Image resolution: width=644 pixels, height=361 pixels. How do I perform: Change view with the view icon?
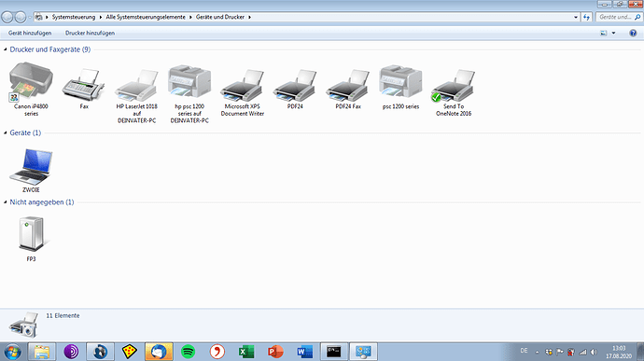603,33
